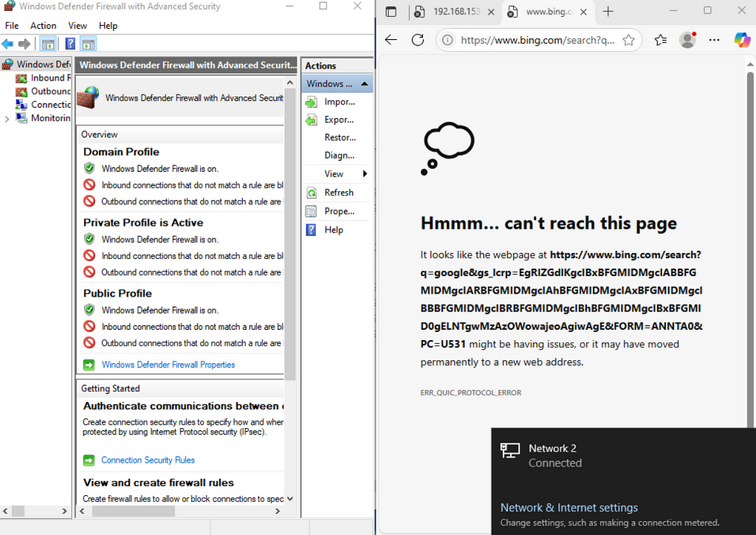Click the Back arrow in firewall toolbar

coord(7,44)
